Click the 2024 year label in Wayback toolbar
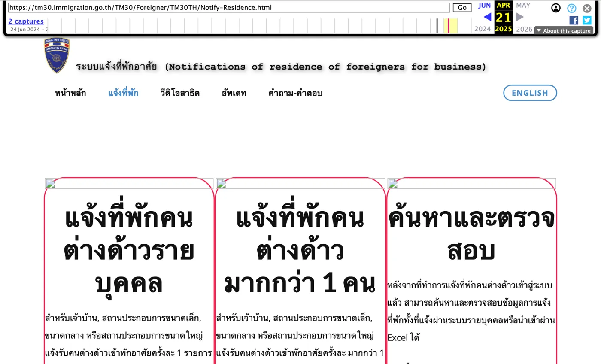Image resolution: width=601 pixels, height=364 pixels. (483, 29)
